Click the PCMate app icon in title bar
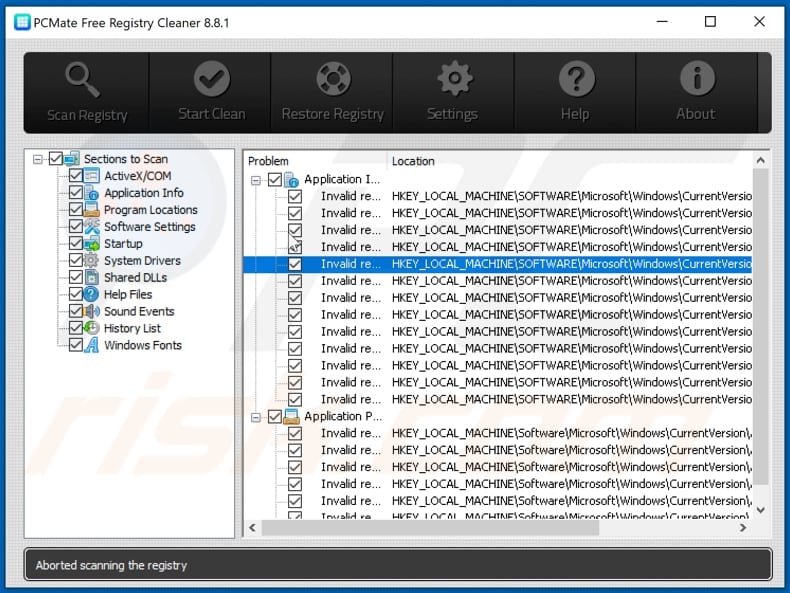This screenshot has height=593, width=790. (22, 23)
